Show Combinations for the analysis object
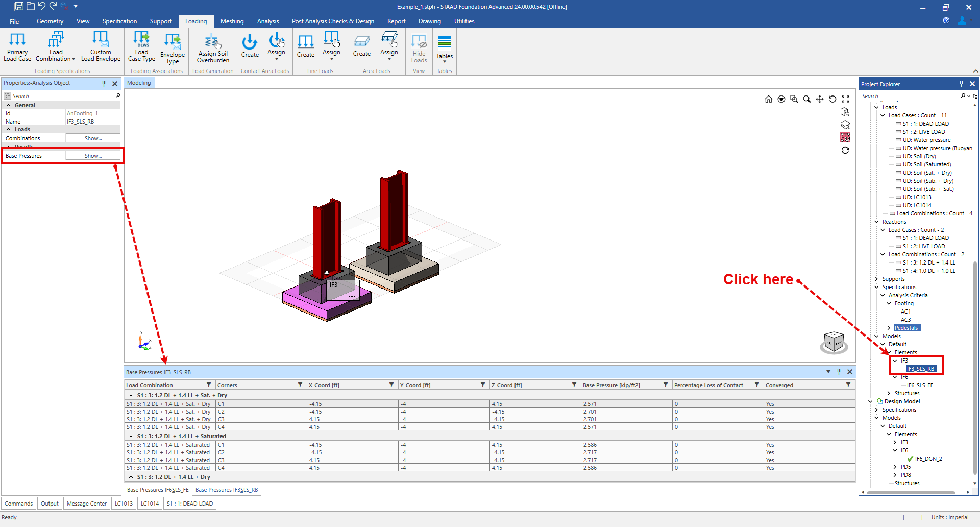Viewport: 980px width, 527px height. pos(93,138)
